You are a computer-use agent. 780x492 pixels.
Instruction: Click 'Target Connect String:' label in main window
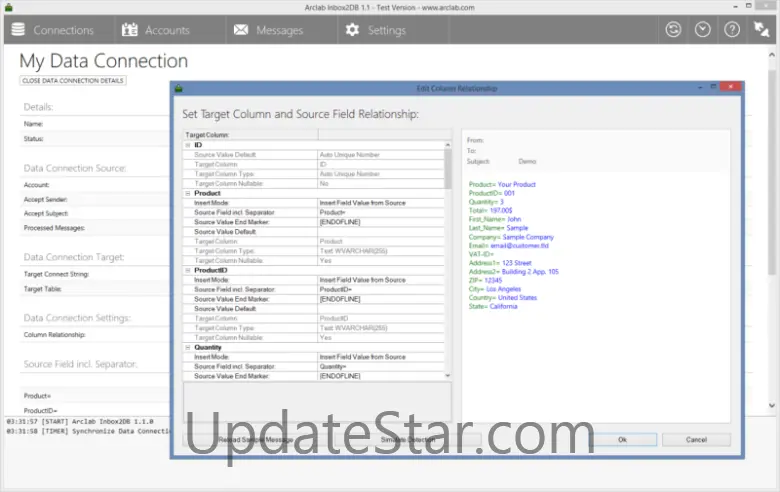click(56, 274)
